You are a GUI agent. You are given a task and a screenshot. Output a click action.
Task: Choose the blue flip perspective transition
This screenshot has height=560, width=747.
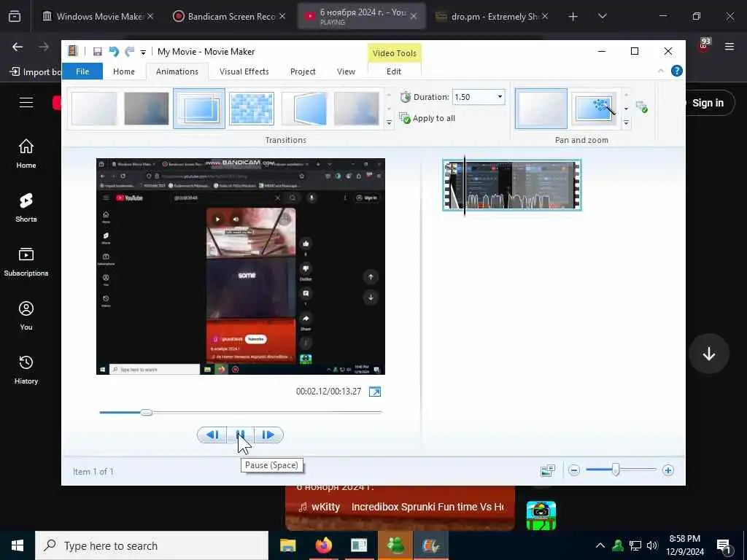click(304, 109)
